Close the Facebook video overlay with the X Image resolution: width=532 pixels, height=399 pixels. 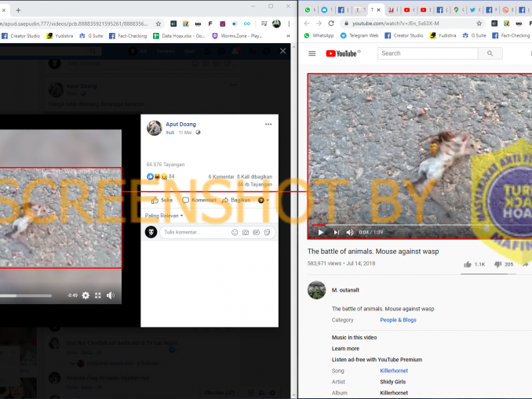pyautogui.click(x=282, y=51)
